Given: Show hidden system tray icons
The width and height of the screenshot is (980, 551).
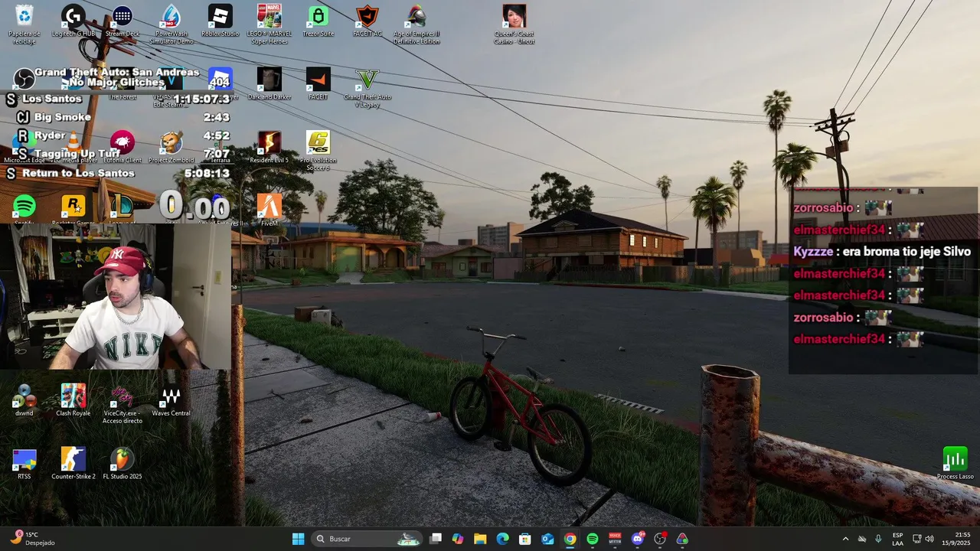Looking at the screenshot, I should coord(845,539).
